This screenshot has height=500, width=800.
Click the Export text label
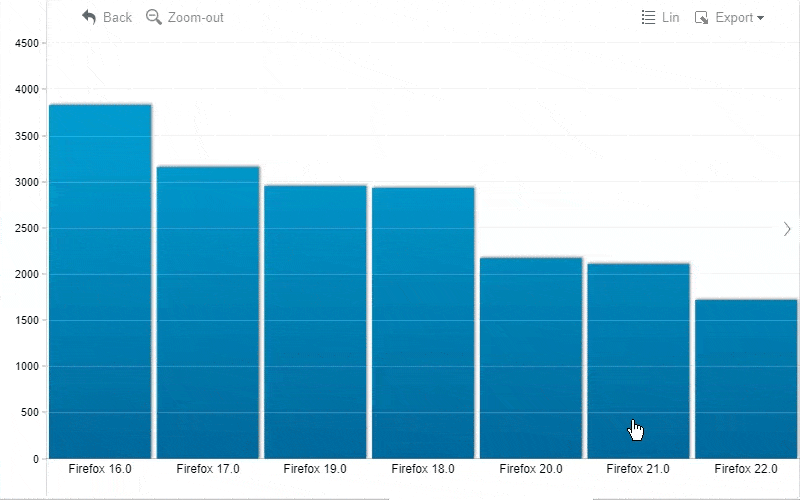734,17
